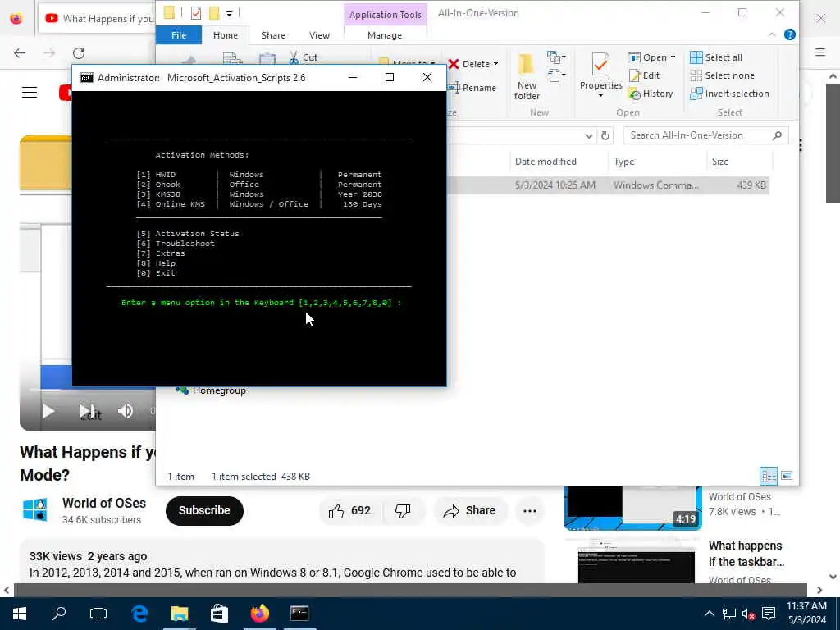Open Task View on taskbar
The height and width of the screenshot is (630, 840).
click(98, 614)
